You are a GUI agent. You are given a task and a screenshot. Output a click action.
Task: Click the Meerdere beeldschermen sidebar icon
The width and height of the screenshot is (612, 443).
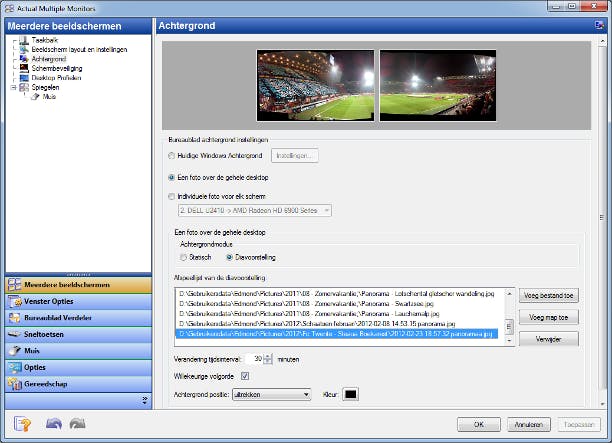tap(15, 285)
